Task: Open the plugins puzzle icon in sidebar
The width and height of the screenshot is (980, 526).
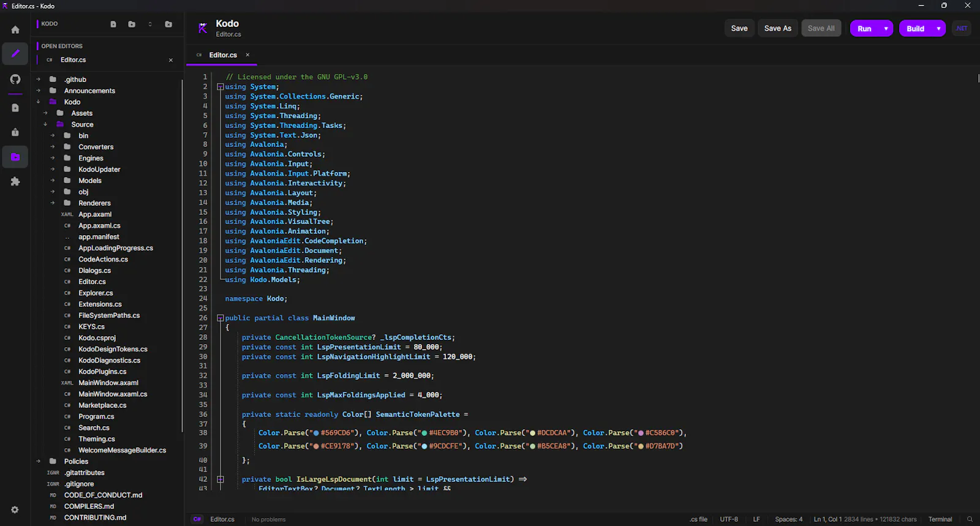Action: click(x=15, y=182)
